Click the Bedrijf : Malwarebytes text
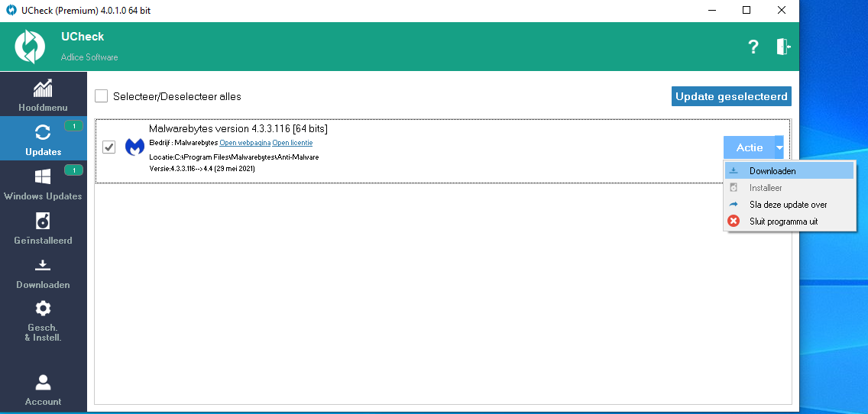Image resolution: width=868 pixels, height=414 pixels. coord(184,143)
